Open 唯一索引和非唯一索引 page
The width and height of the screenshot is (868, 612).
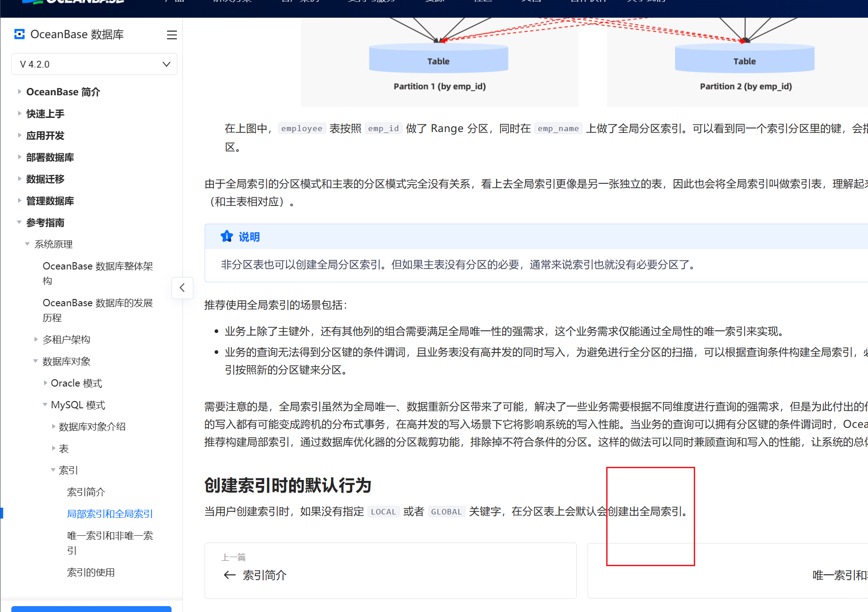pos(110,543)
